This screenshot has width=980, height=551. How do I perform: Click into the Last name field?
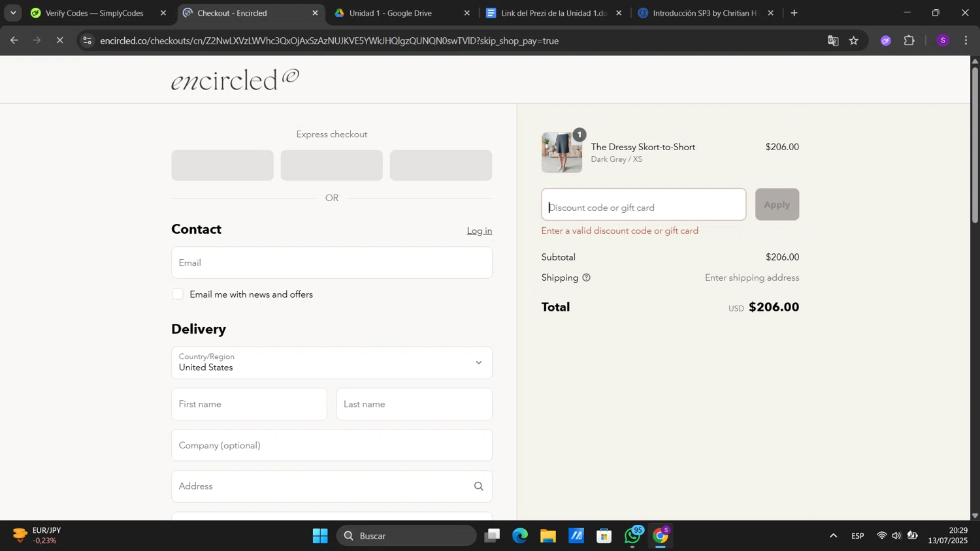(x=414, y=404)
